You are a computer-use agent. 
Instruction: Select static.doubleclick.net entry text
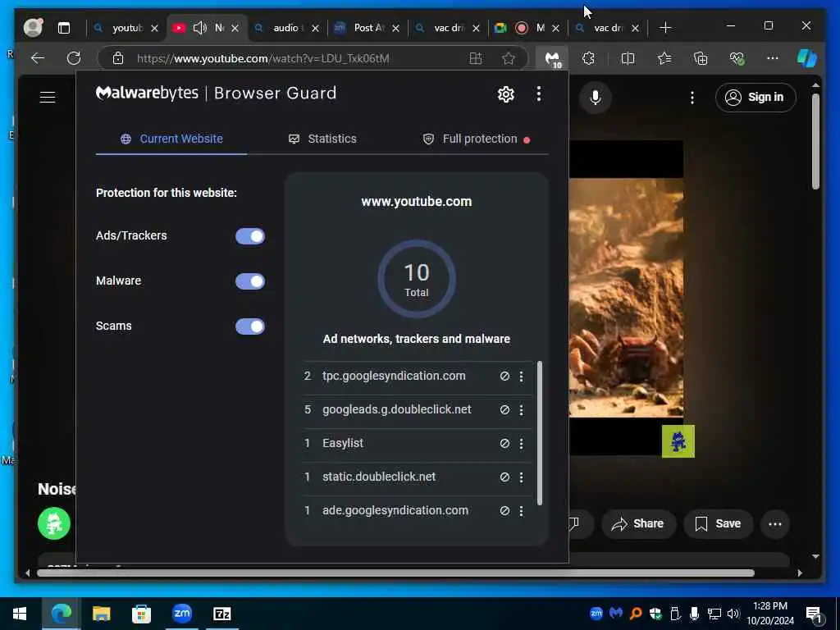click(379, 477)
